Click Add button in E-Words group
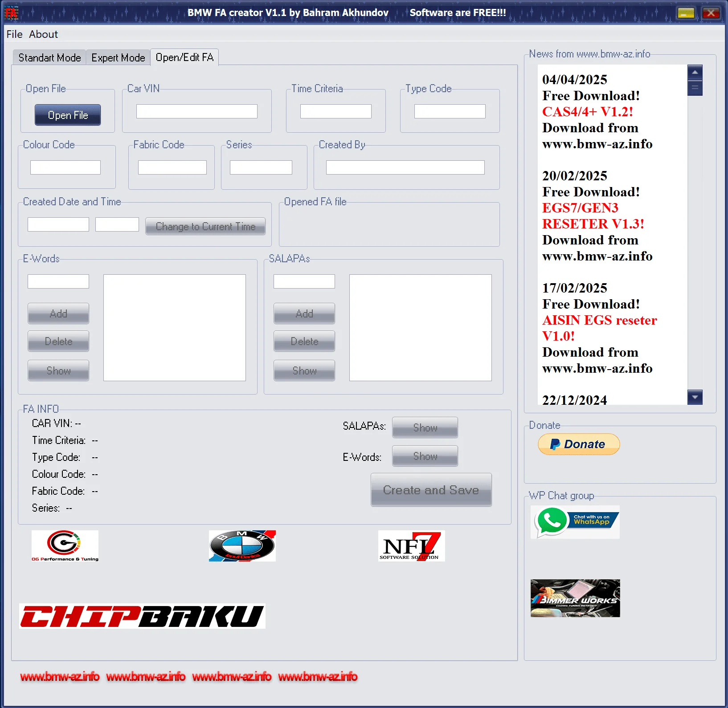Screen dimensions: 728x708 tap(58, 313)
